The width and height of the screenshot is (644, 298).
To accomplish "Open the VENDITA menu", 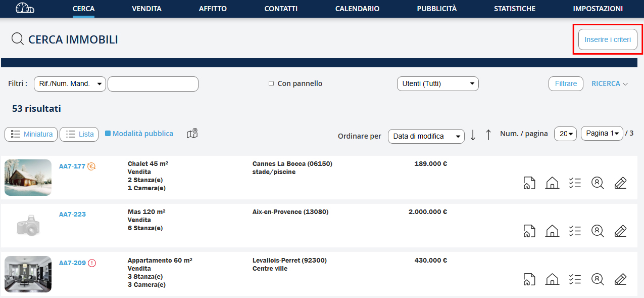I will point(146,9).
